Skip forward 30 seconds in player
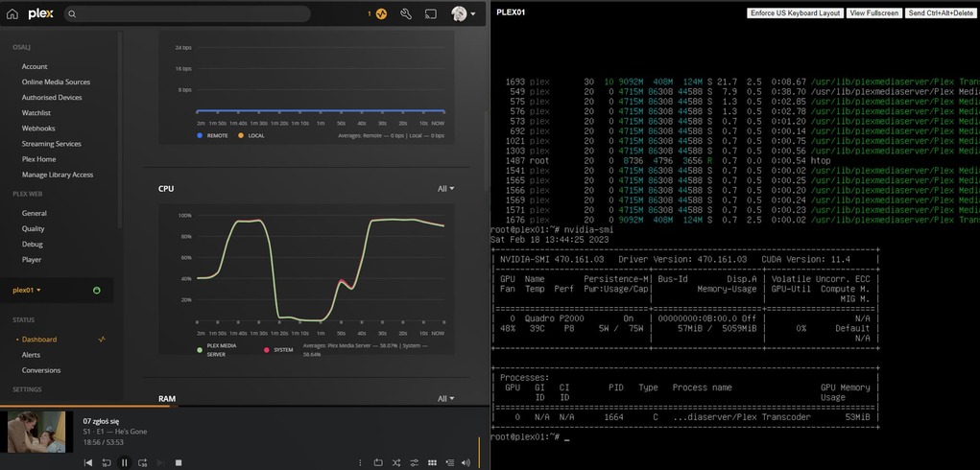Viewport: 980px width, 470px height. (142, 462)
